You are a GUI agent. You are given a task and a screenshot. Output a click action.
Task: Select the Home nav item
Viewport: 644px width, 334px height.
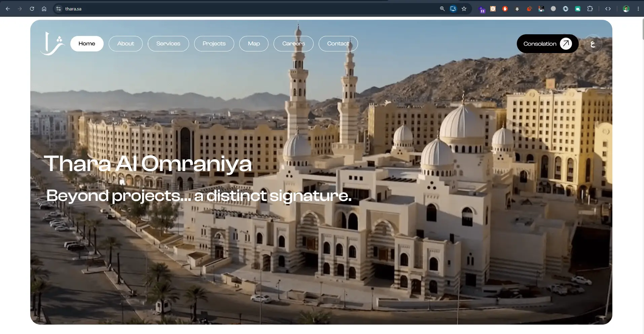(x=87, y=44)
